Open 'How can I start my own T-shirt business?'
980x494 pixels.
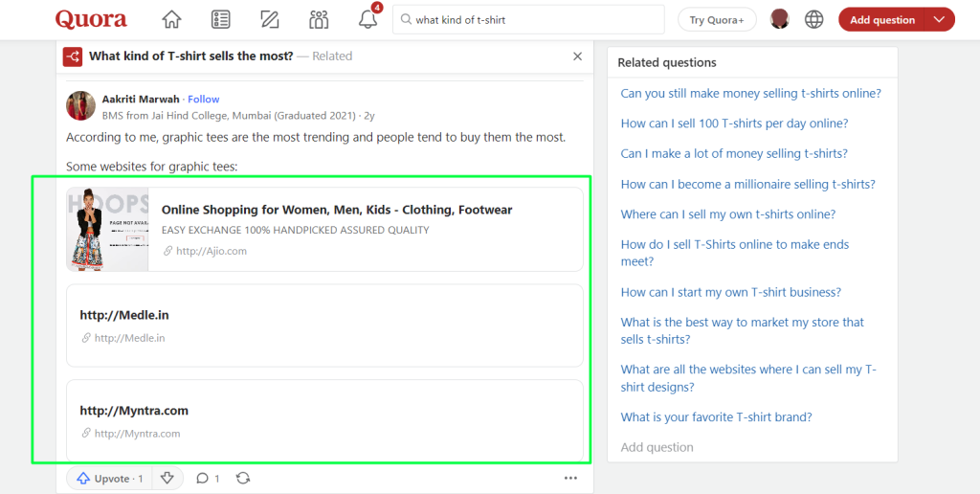731,292
